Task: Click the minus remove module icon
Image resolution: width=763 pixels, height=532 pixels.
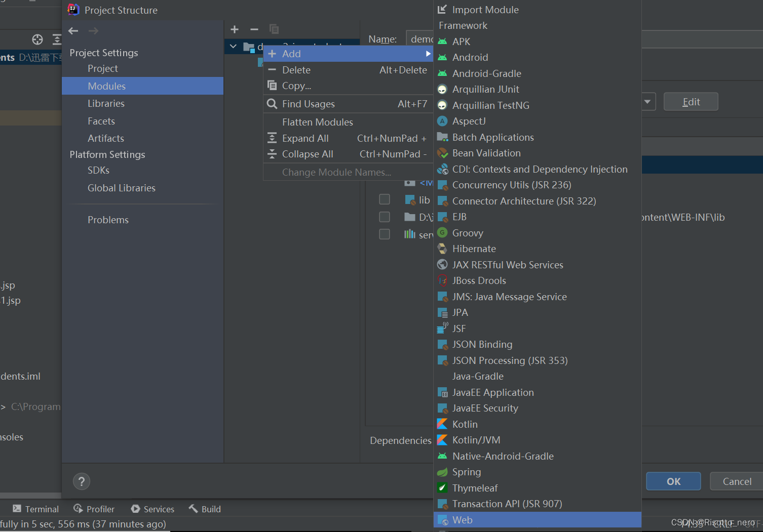Action: click(x=254, y=29)
